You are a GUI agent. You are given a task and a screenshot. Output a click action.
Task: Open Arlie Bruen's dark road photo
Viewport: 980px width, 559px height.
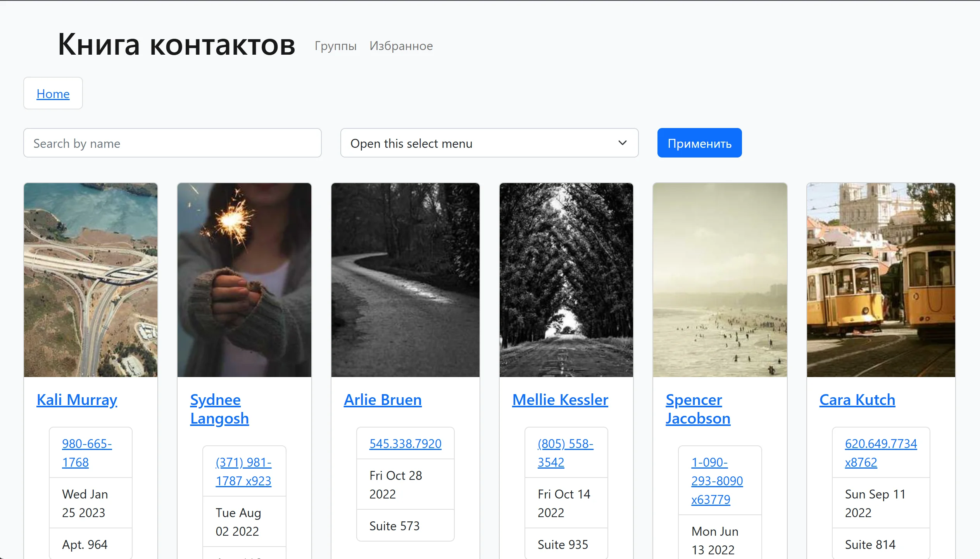[405, 280]
